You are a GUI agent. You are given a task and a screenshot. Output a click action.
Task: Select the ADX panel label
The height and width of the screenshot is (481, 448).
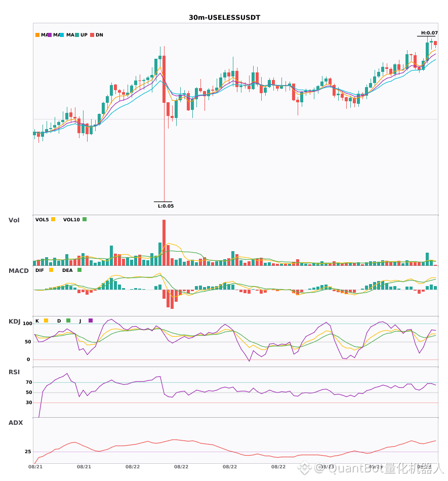coord(16,423)
